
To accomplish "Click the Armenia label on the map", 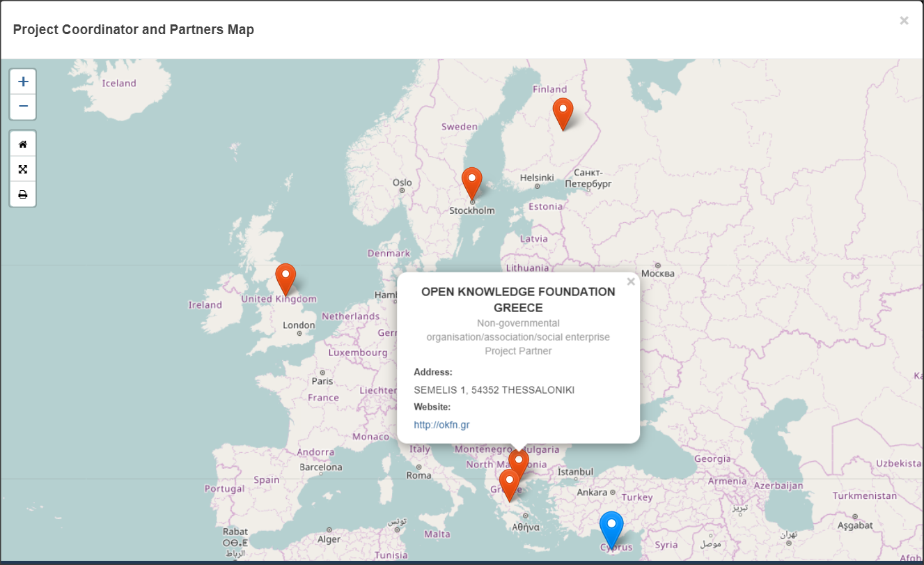I will point(728,481).
